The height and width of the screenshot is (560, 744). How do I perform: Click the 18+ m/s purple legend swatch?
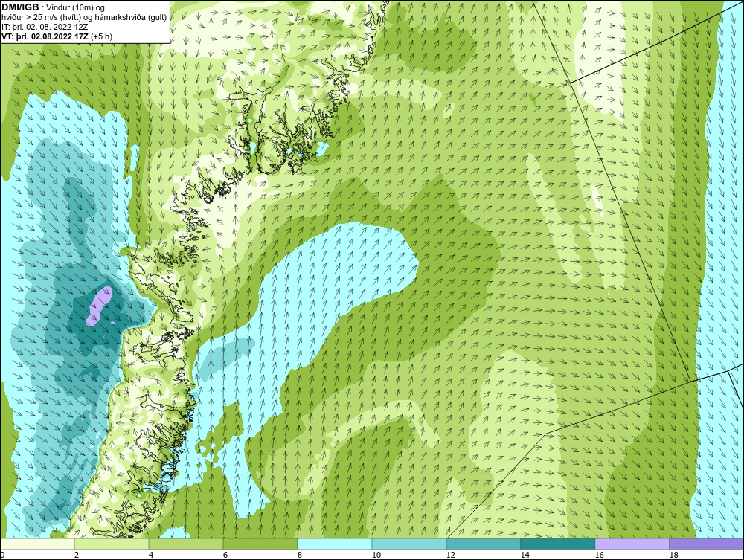point(707,544)
